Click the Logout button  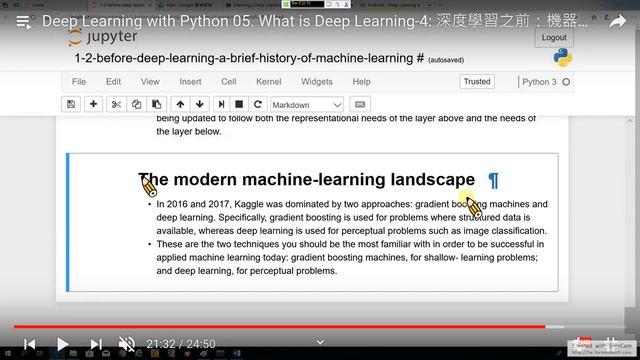pyautogui.click(x=554, y=38)
